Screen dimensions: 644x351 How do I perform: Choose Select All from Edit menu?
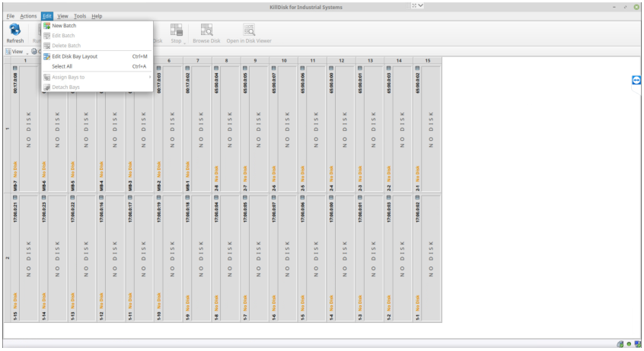coord(97,66)
